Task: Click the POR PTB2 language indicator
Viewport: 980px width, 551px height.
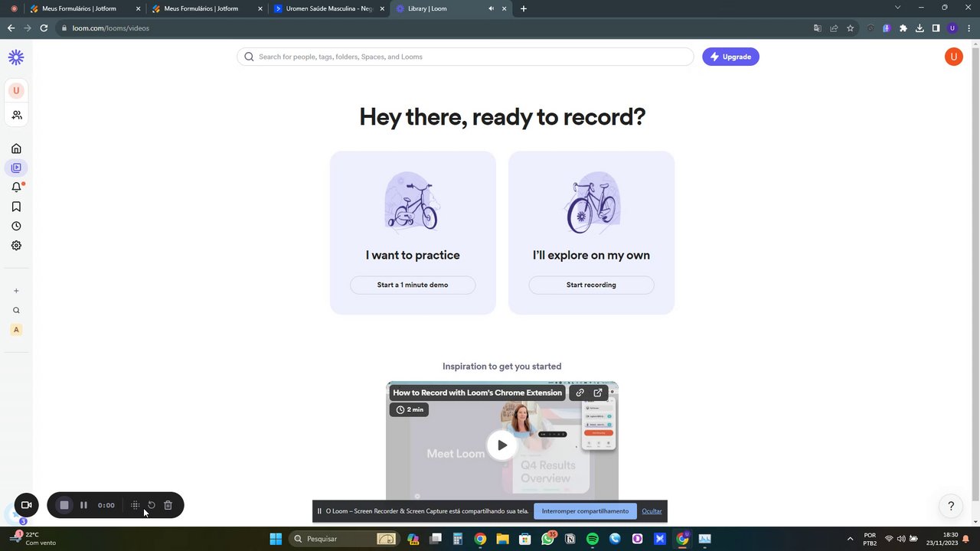Action: (x=870, y=539)
